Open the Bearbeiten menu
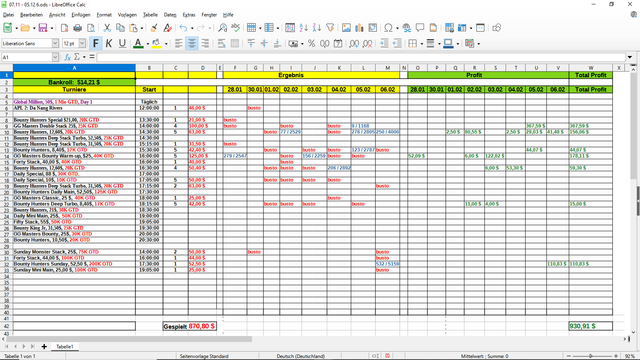The width and height of the screenshot is (640, 360). (x=31, y=15)
